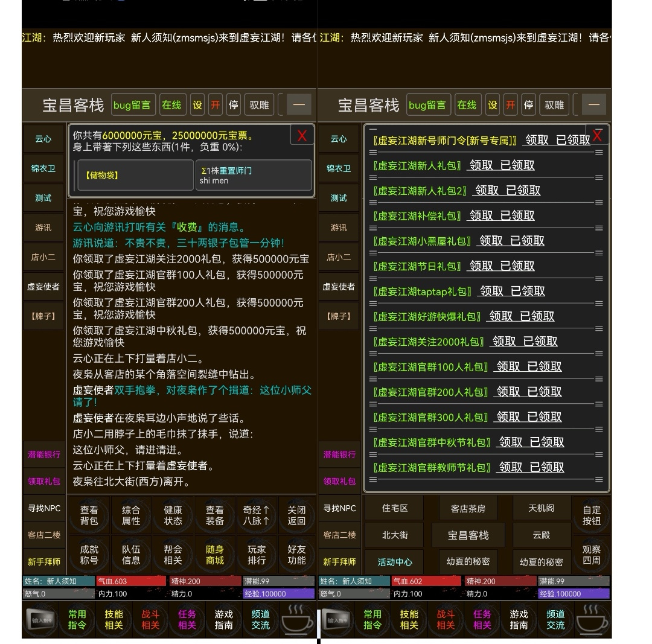Viewport: 652px width, 644px height.
Task: Open 好友功能 friends feature
Action: point(296,555)
